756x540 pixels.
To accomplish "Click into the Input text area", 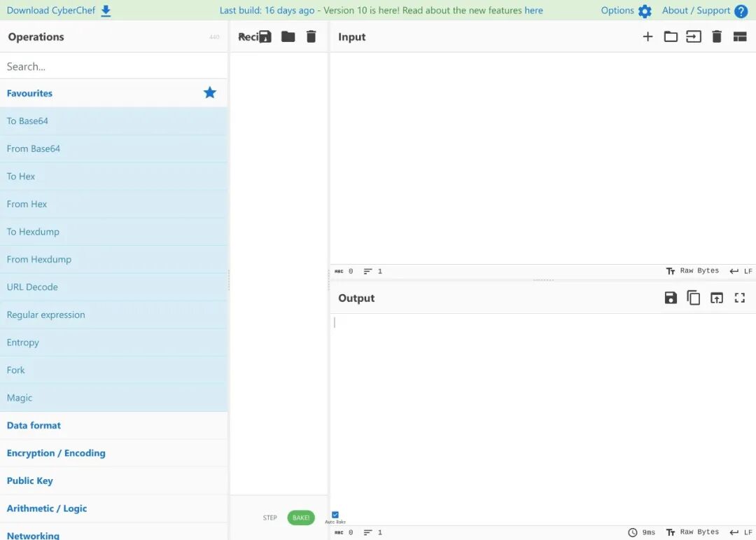I will pos(543,158).
